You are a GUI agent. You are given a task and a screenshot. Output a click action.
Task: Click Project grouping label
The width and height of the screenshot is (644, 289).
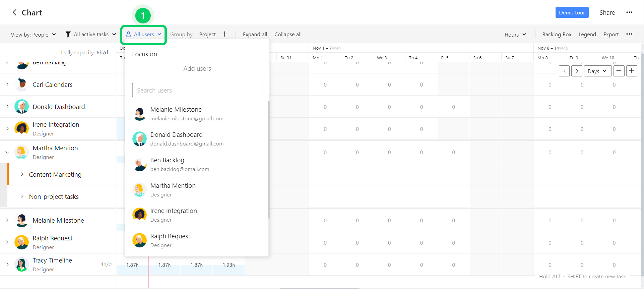pos(207,34)
